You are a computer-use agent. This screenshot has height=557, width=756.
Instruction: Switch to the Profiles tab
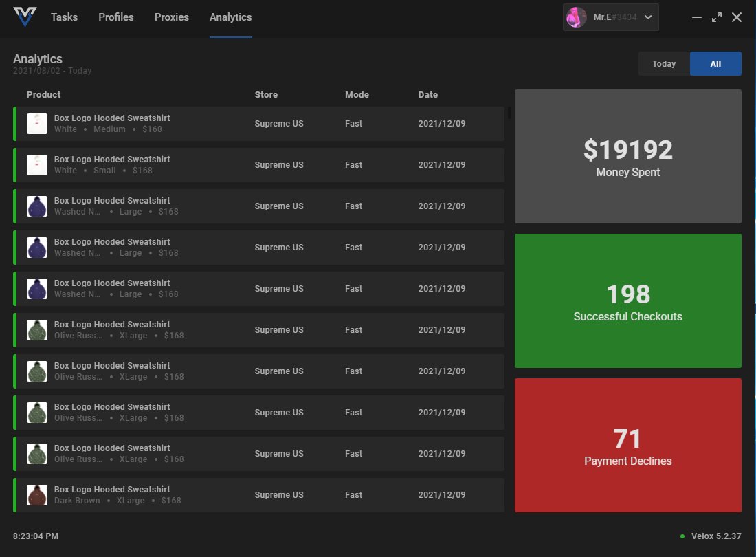coord(115,17)
